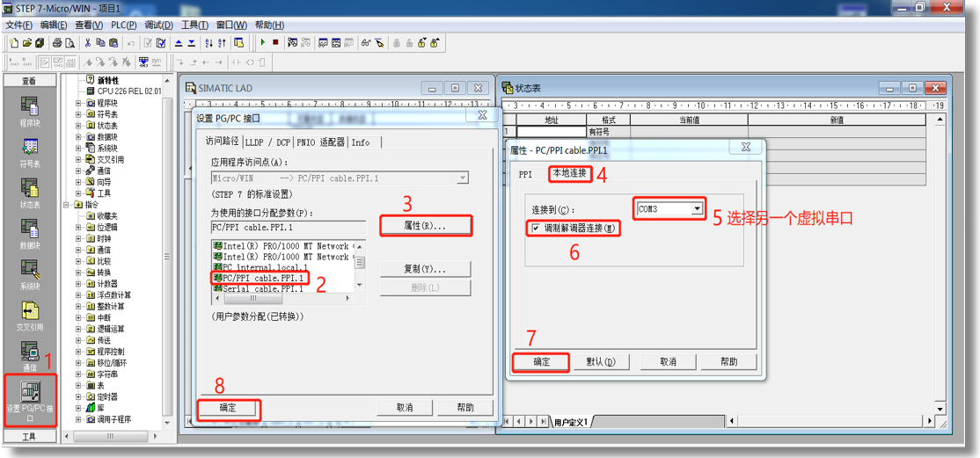Expand the 程序块 tree node
This screenshot has width=980, height=458.
[x=78, y=103]
